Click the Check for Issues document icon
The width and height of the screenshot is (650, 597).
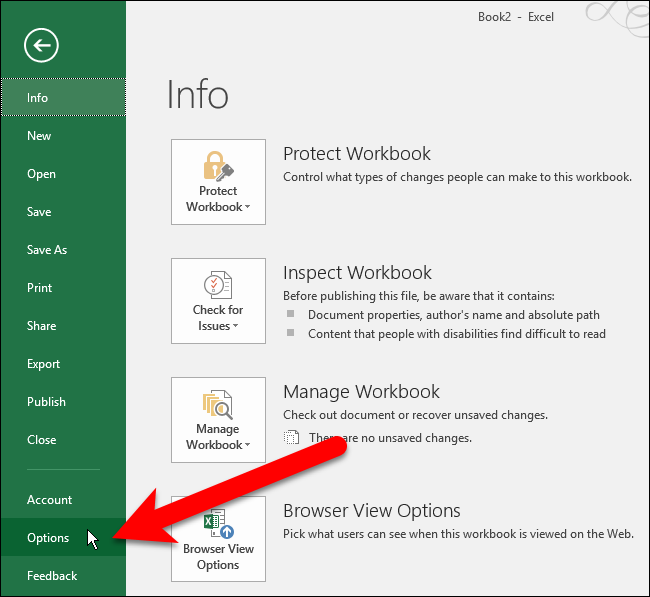click(x=218, y=285)
